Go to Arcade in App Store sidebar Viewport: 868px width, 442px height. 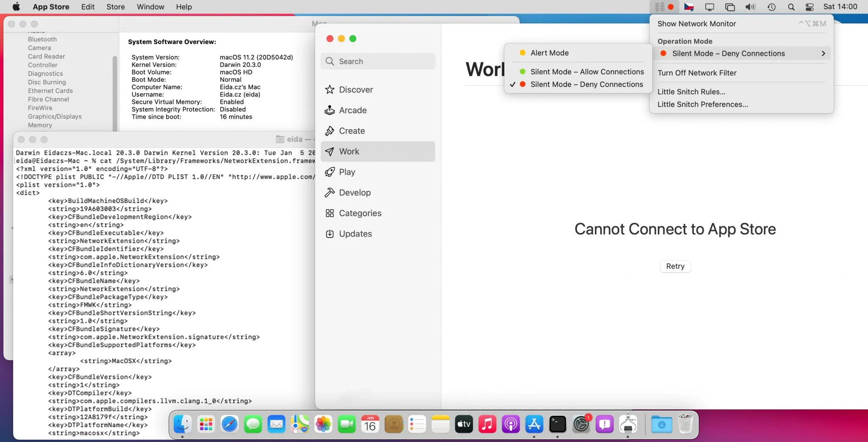tap(378, 110)
